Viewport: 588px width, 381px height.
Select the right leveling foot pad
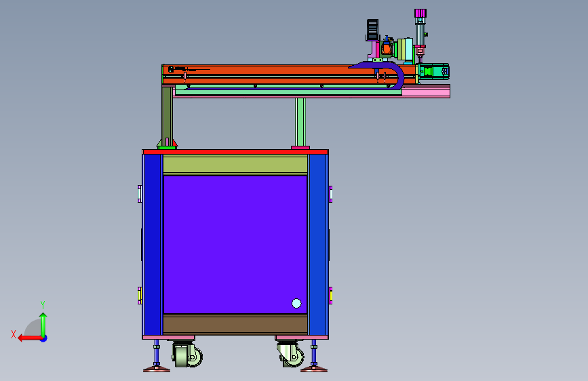coord(314,369)
